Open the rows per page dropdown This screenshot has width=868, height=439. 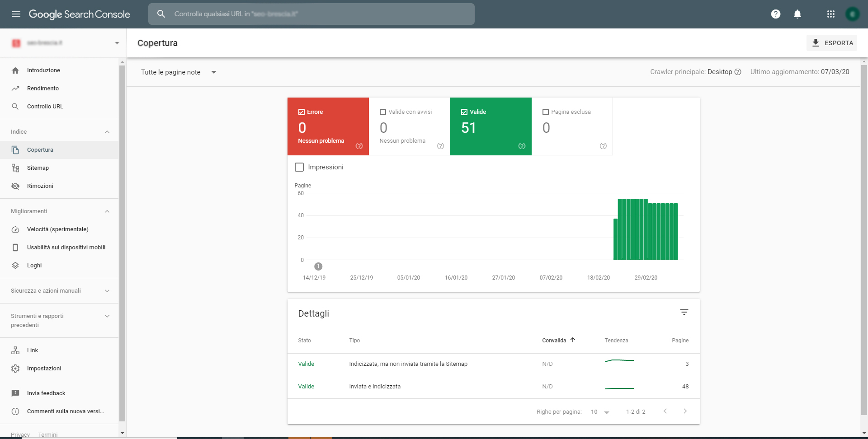[600, 412]
